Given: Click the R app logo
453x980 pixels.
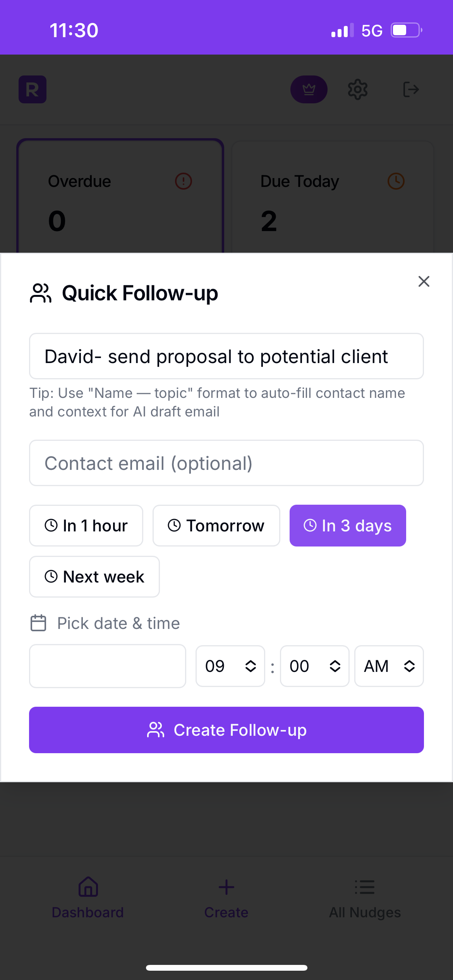Looking at the screenshot, I should (33, 89).
